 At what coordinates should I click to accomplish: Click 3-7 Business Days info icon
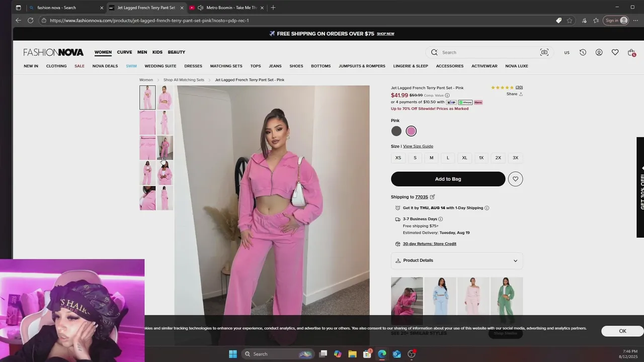click(441, 219)
